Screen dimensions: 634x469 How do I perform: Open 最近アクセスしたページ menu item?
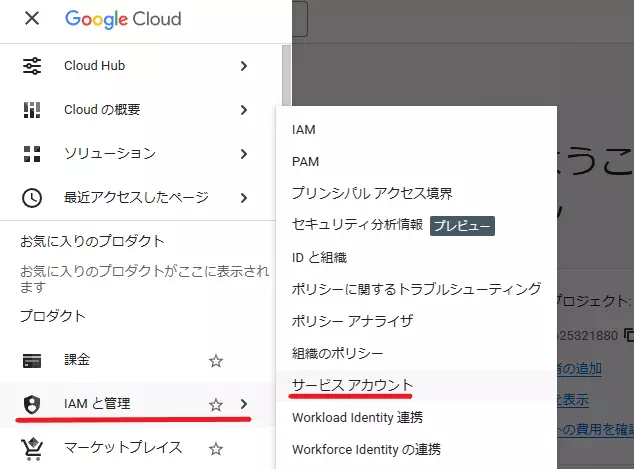(137, 198)
